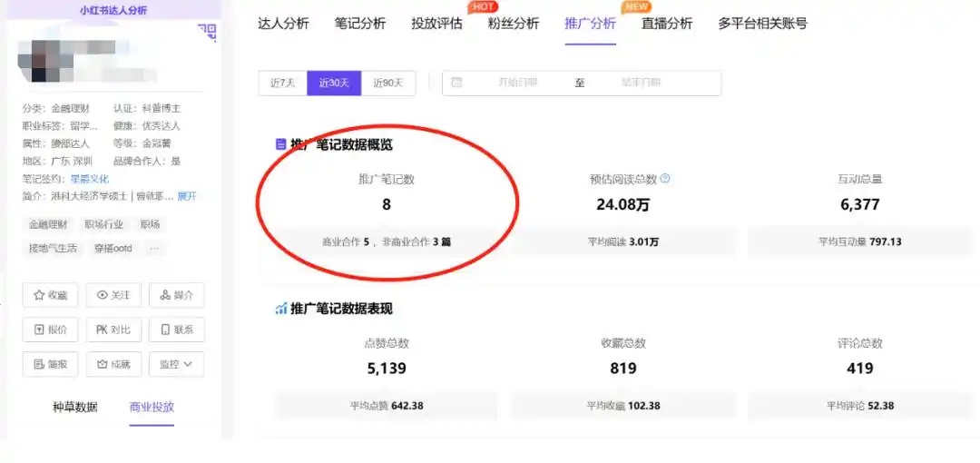Click the 24.08万 estimated reads value
Viewport: 980px width, 463px height.
coord(623,204)
